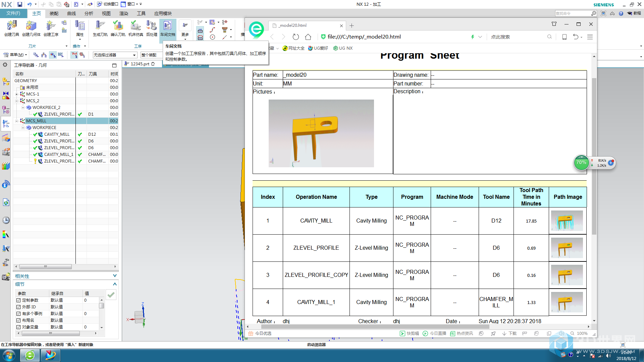Toggle the 对象变量 checkbox
The height and width of the screenshot is (362, 644).
click(19, 327)
